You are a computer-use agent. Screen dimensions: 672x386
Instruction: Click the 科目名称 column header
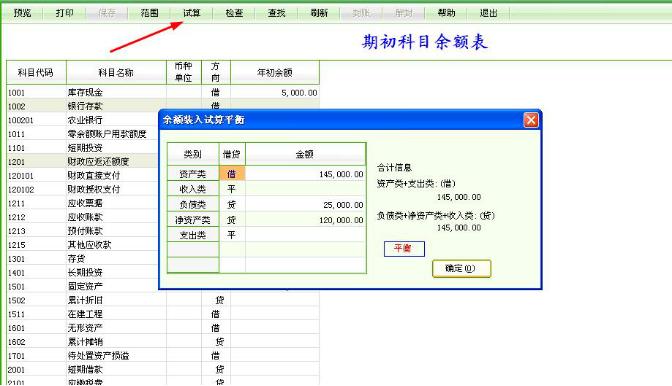(x=116, y=72)
